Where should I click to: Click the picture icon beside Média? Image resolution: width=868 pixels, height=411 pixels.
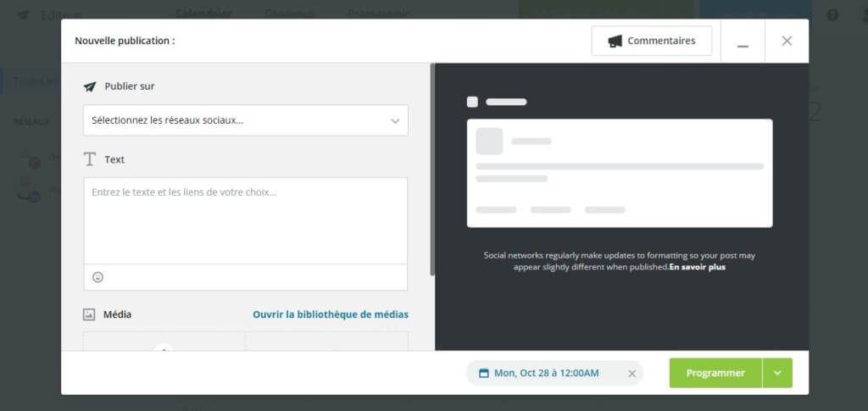pos(89,314)
